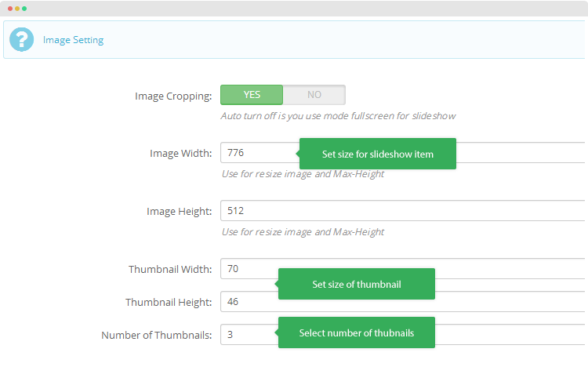Click the red close window dot
Screen dimensions: 588x367
click(9, 8)
